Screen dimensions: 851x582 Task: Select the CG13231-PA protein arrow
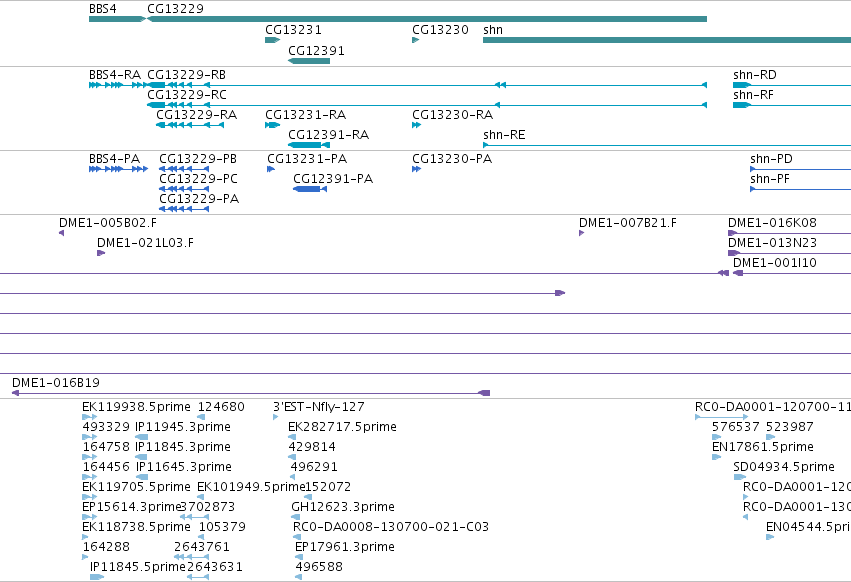coord(271,169)
